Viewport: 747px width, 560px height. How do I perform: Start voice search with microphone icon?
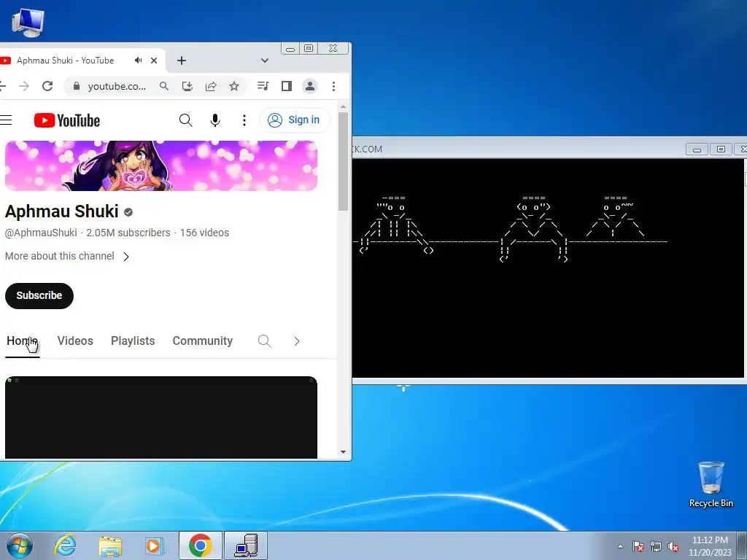(x=215, y=120)
